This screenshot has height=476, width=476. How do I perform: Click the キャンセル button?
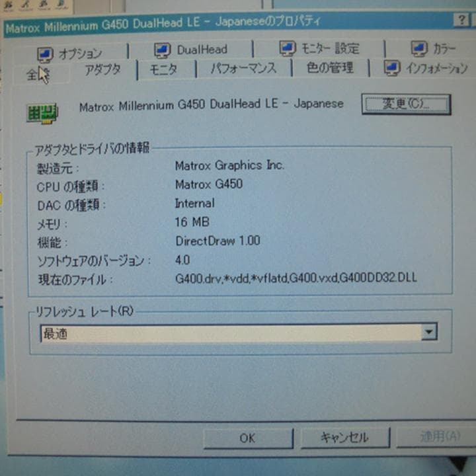pos(345,438)
